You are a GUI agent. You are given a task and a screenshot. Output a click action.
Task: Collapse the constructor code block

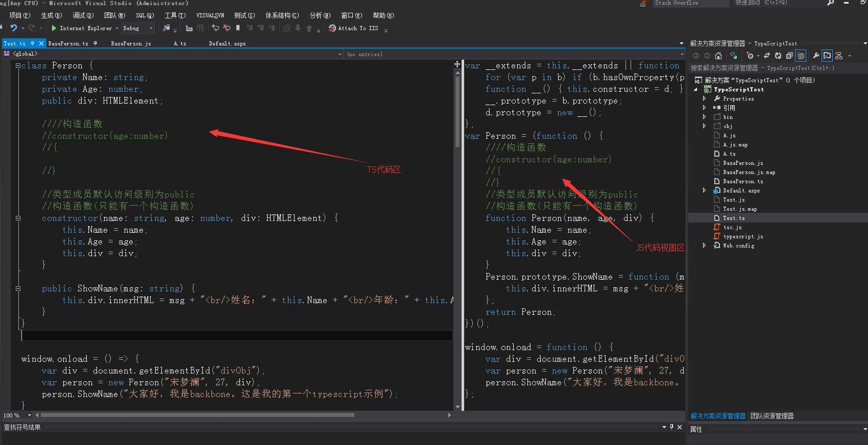pyautogui.click(x=18, y=218)
